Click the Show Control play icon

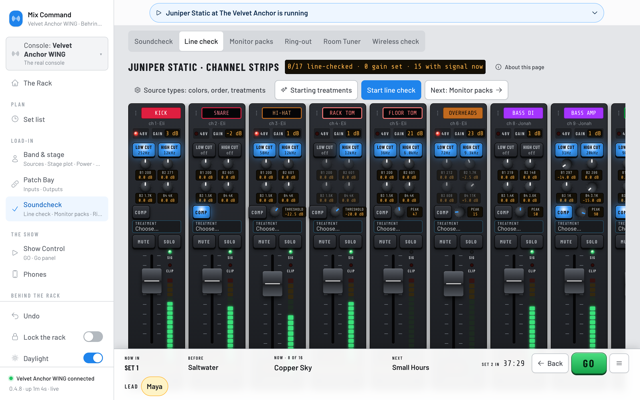(15, 253)
